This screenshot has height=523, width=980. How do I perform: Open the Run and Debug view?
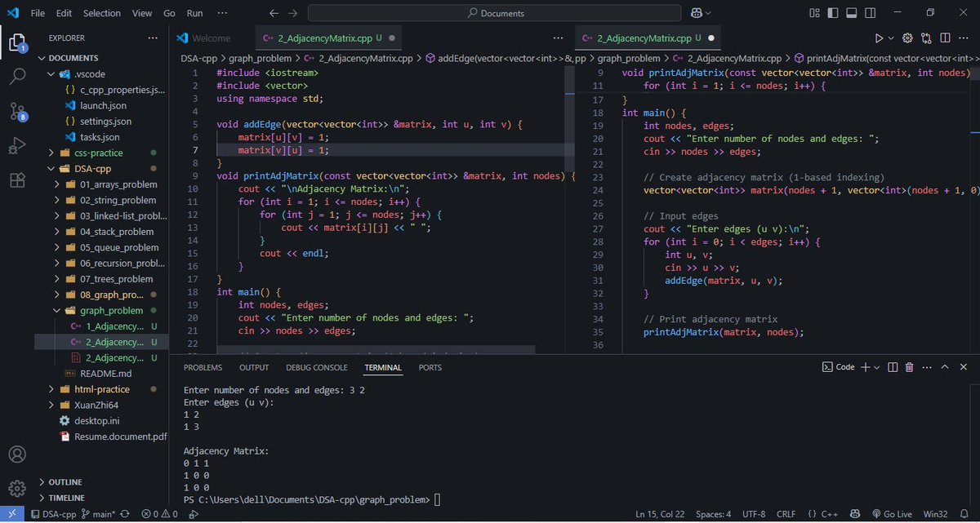point(17,146)
